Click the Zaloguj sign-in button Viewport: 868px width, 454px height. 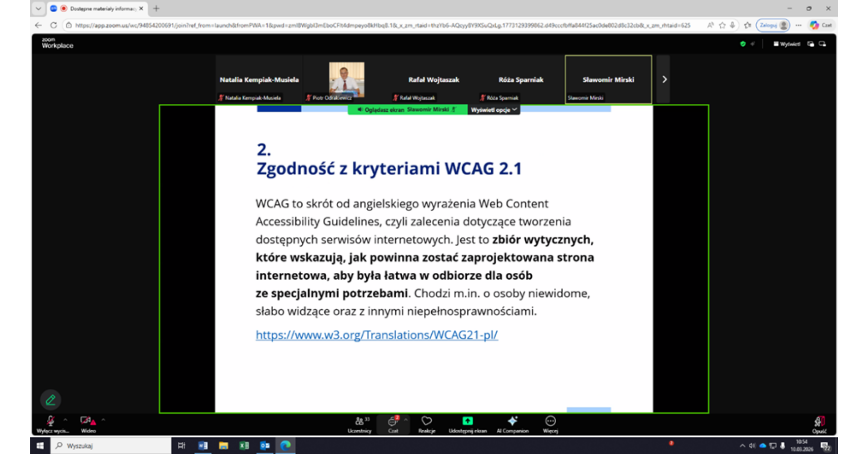click(773, 25)
